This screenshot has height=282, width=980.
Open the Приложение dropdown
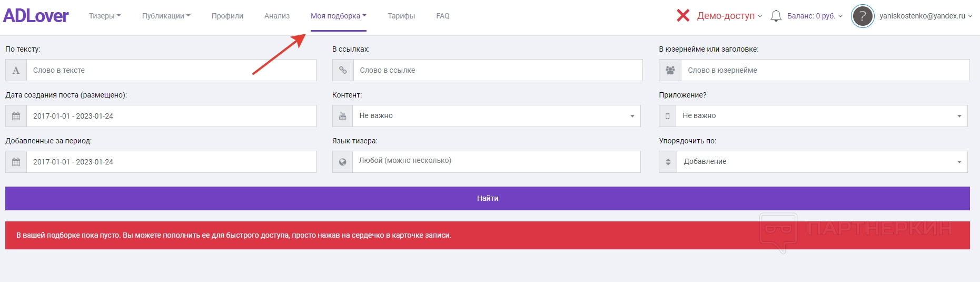coord(822,116)
